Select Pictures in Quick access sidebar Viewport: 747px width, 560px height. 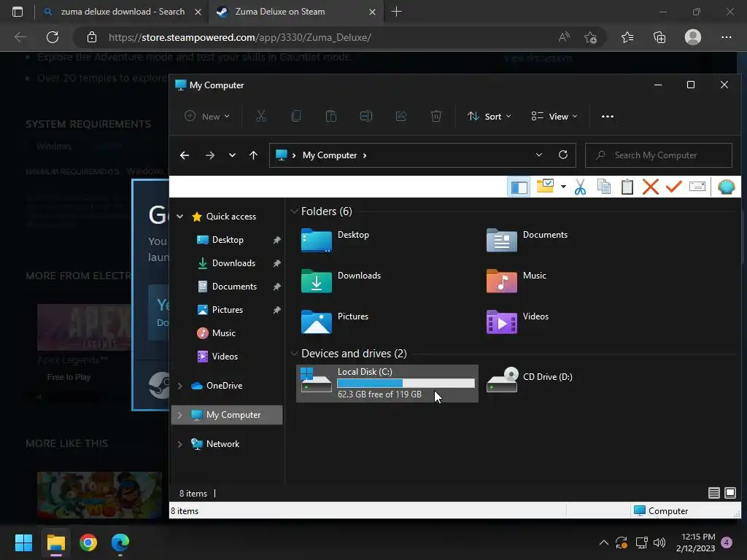228,310
